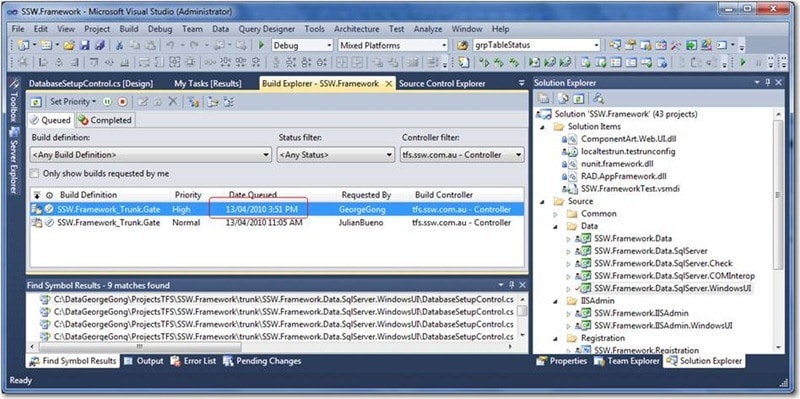Viewport: 800px width, 399px height.
Task: Click Find Symbol Results horizontal scrollbar
Action: point(140,347)
